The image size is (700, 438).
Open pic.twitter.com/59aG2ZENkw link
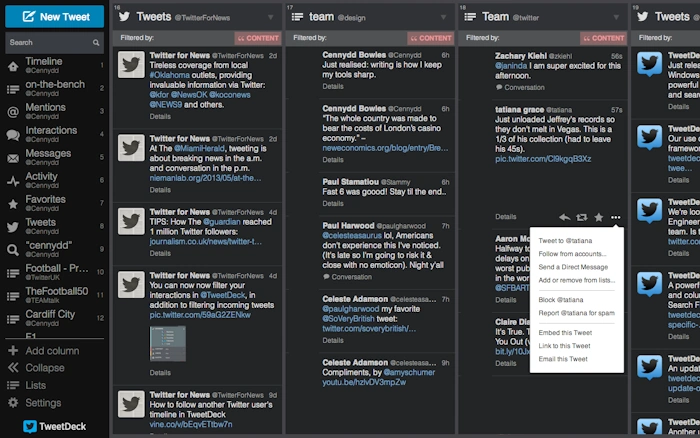200,315
